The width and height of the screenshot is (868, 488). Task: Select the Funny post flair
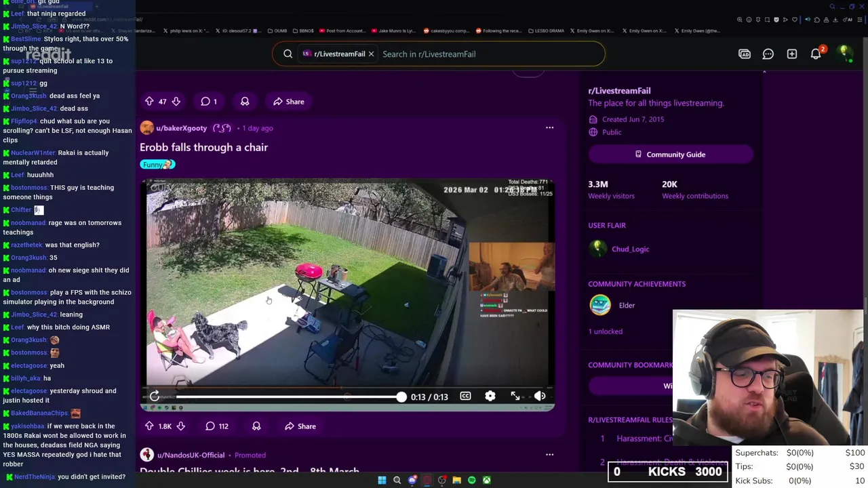pyautogui.click(x=157, y=164)
